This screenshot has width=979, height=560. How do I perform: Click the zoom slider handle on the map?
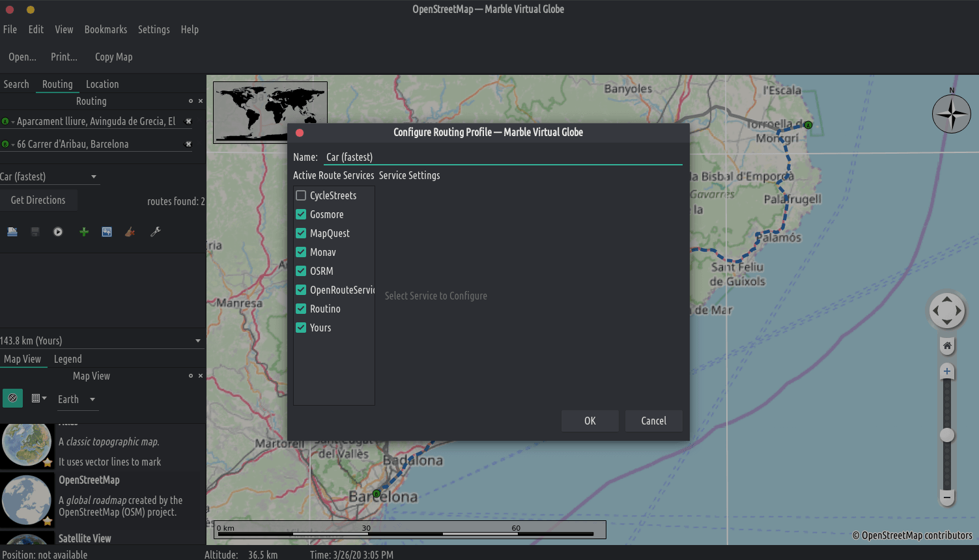point(947,435)
